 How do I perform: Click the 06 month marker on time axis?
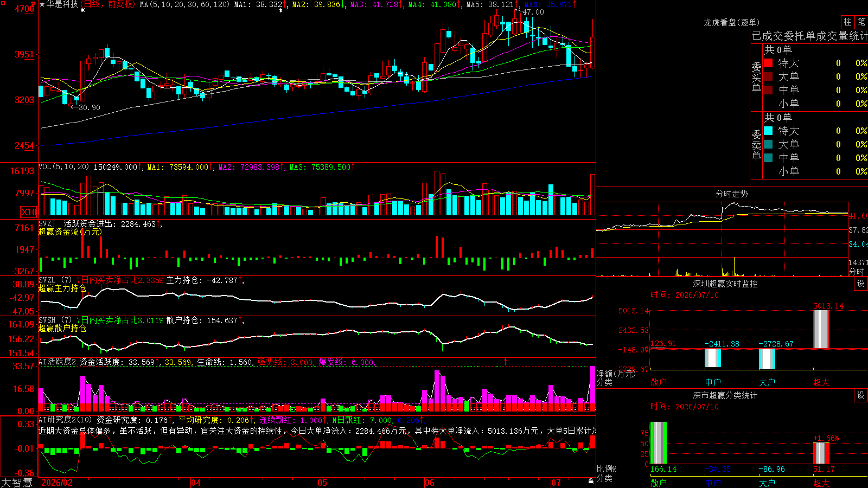tap(430, 483)
